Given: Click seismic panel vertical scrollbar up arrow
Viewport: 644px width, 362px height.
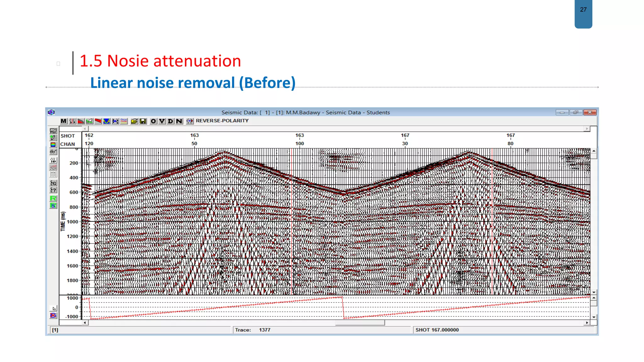Looking at the screenshot, I should point(594,151).
